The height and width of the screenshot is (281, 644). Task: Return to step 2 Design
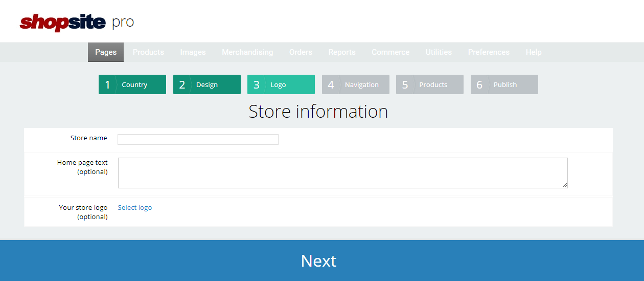click(x=207, y=84)
